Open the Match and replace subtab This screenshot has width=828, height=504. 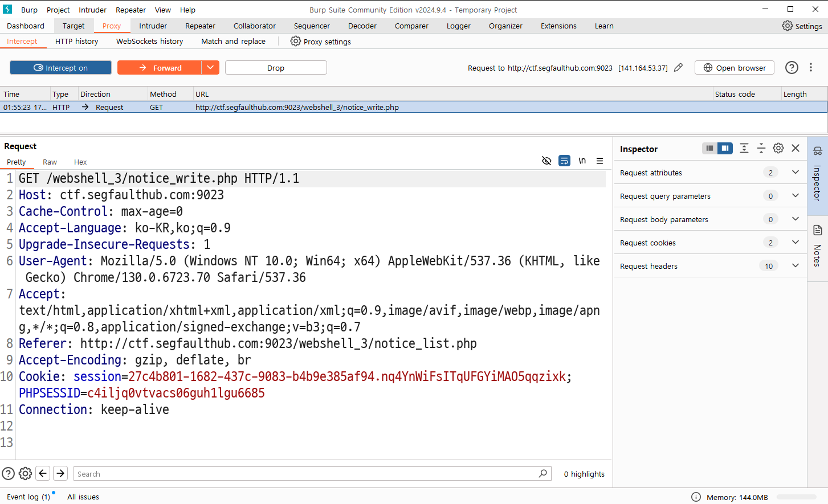[233, 41]
